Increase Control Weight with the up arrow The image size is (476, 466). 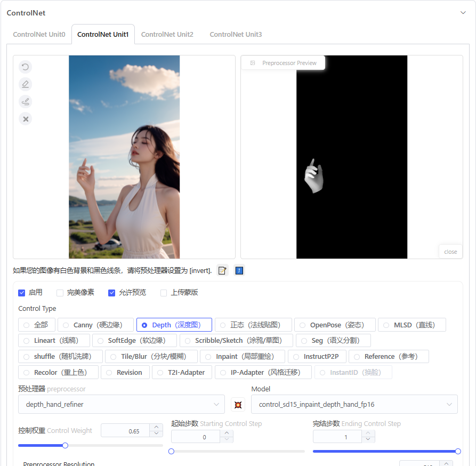[156, 427]
